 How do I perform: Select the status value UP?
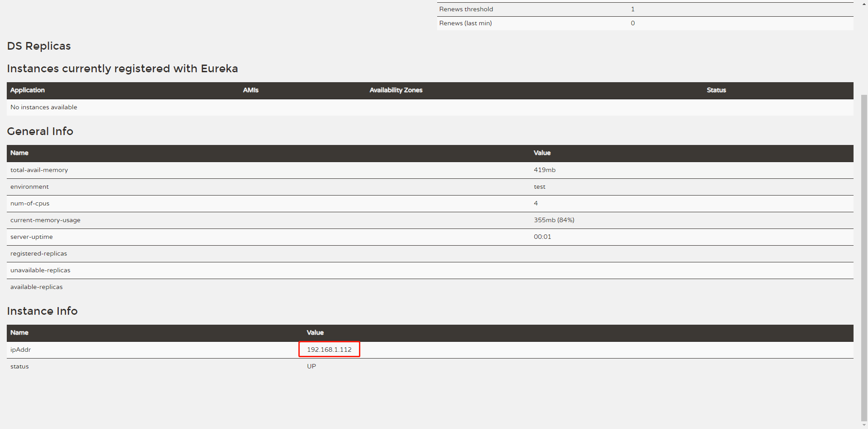click(x=311, y=366)
